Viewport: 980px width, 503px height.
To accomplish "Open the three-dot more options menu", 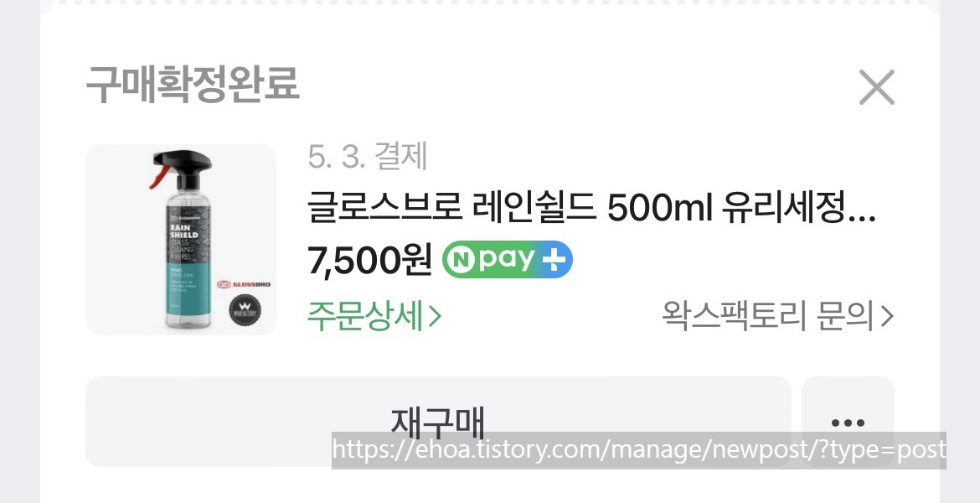I will click(x=848, y=422).
